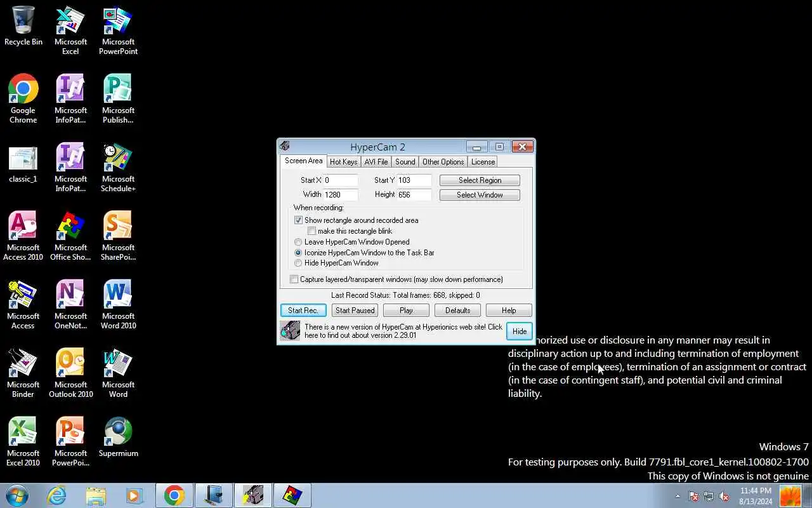The height and width of the screenshot is (508, 812).
Task: Select Microsoft Binder desktop icon
Action: point(23,373)
